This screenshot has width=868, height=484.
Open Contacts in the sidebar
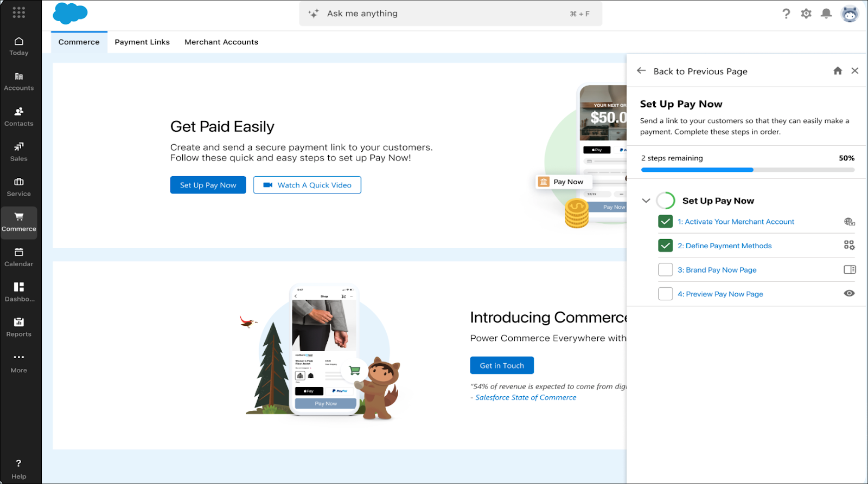click(19, 117)
